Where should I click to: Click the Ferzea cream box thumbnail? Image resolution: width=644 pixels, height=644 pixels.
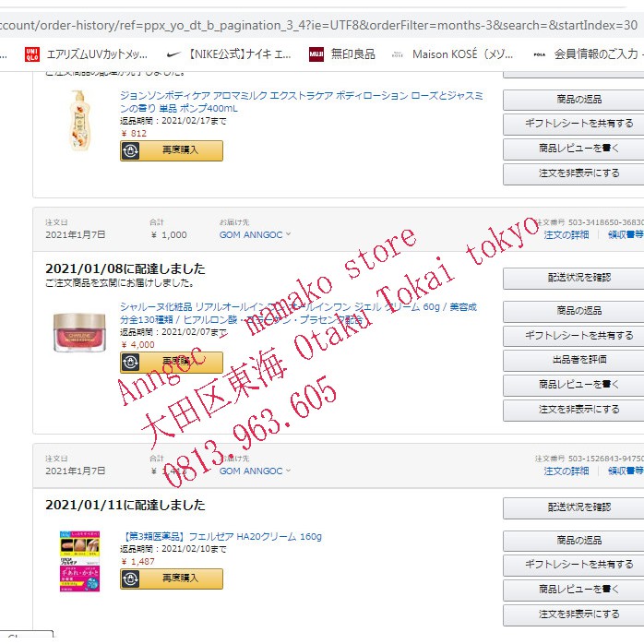79,561
